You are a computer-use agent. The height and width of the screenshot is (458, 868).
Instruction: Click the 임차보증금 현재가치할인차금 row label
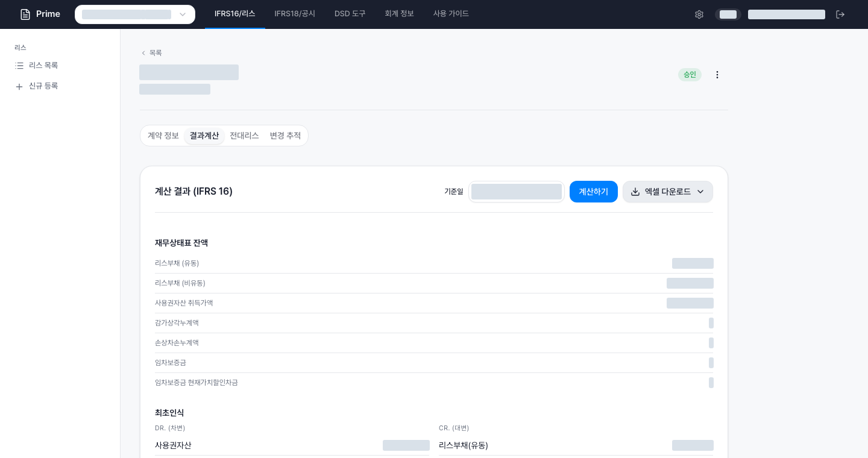(197, 383)
